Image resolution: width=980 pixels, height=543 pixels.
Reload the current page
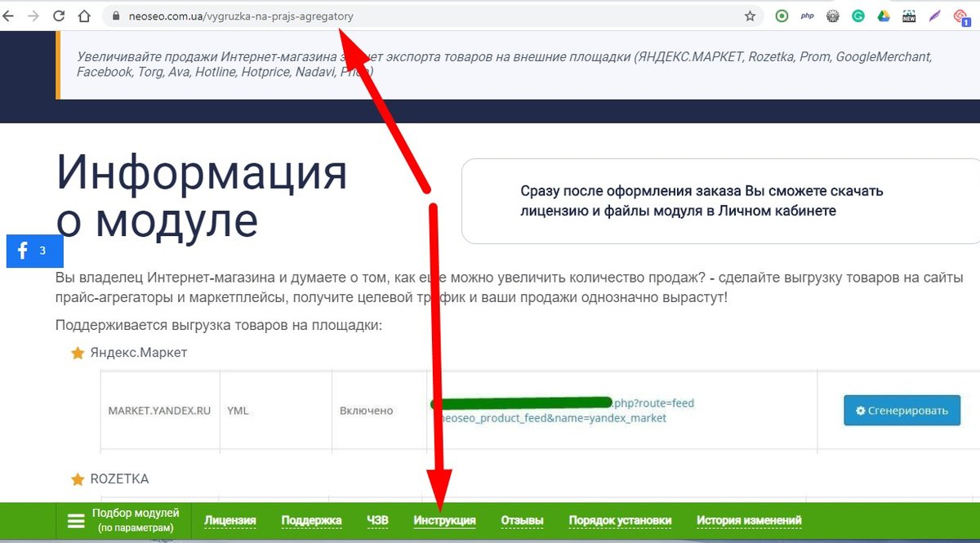coord(59,16)
